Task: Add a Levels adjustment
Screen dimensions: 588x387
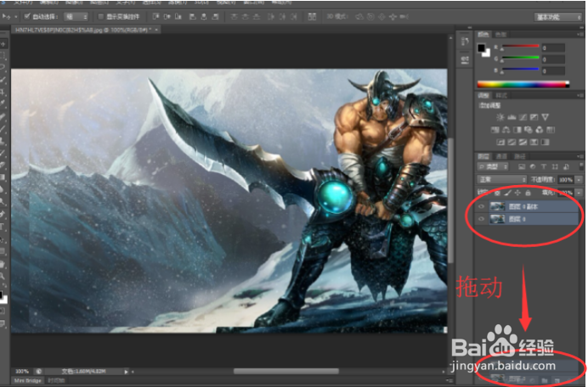Action: click(512, 117)
